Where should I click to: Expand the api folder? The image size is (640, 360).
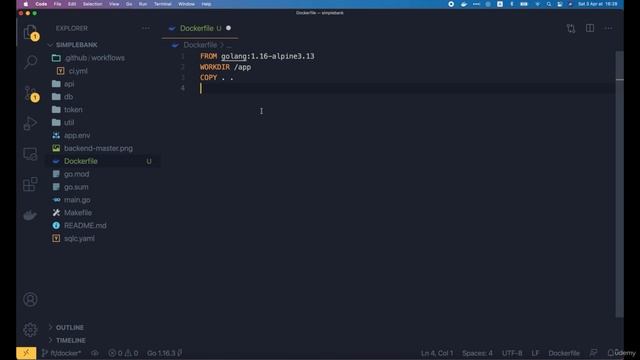69,84
